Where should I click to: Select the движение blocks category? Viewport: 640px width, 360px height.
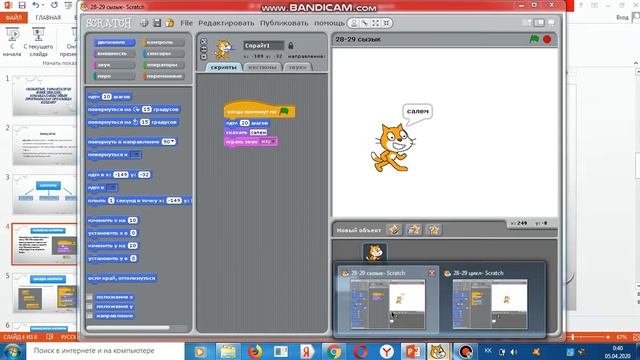click(114, 42)
